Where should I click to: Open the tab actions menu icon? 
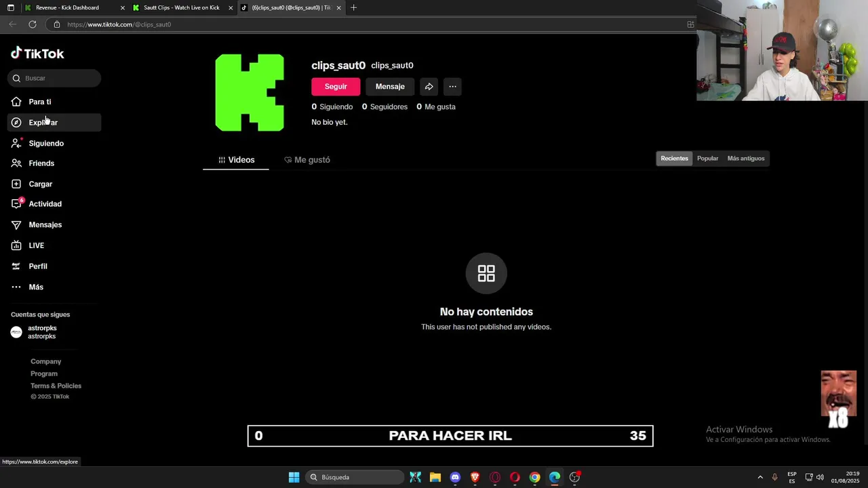click(x=10, y=7)
